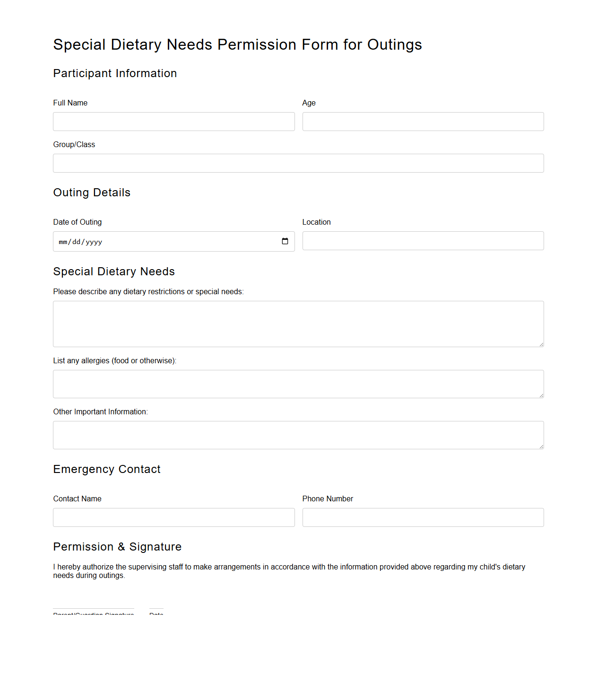The width and height of the screenshot is (597, 700).
Task: Click the Group/Class input box
Action: 298,163
